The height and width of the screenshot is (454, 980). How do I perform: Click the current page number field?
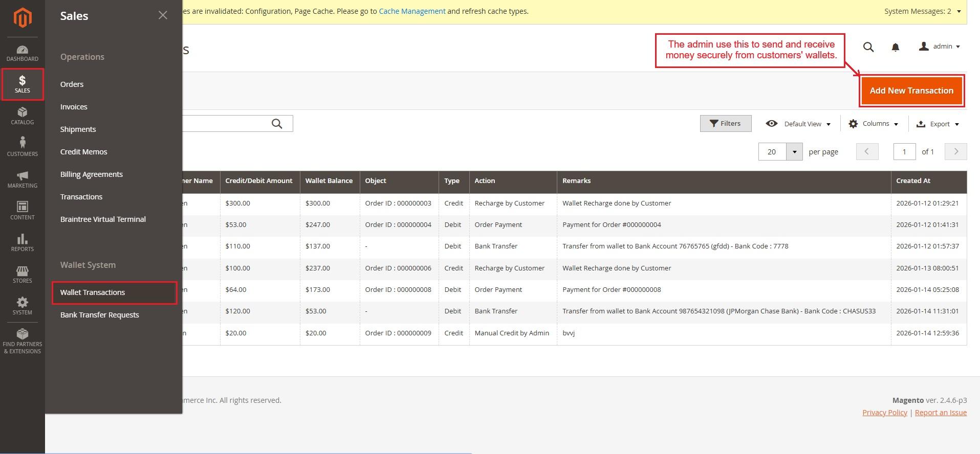click(904, 152)
